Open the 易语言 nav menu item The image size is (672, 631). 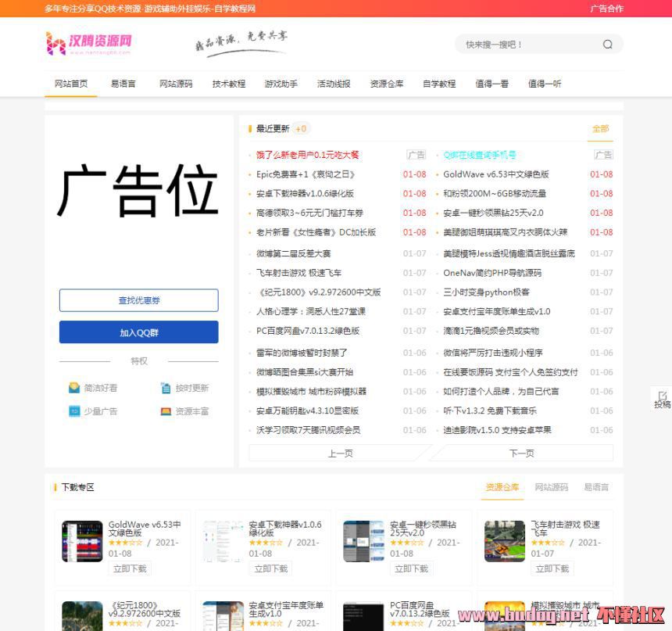click(x=123, y=84)
